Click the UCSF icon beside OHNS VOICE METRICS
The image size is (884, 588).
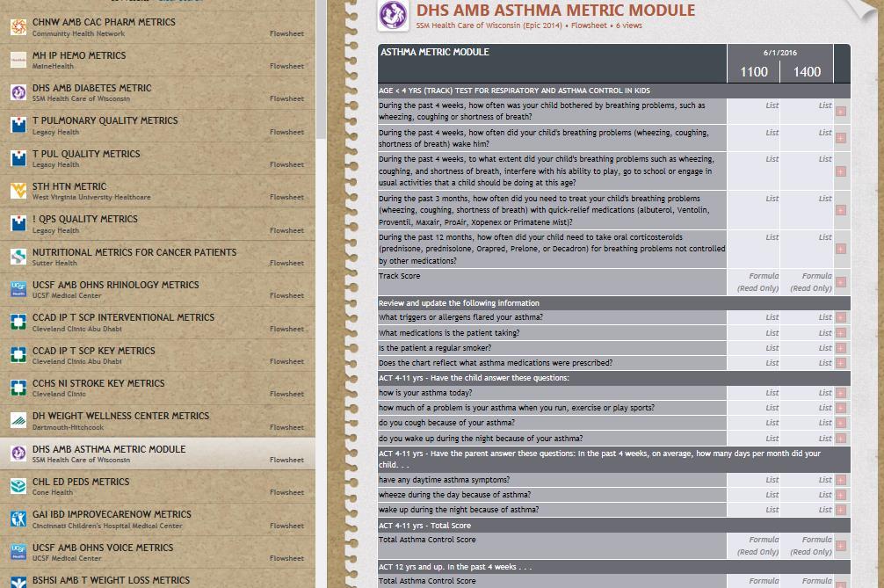(18, 551)
